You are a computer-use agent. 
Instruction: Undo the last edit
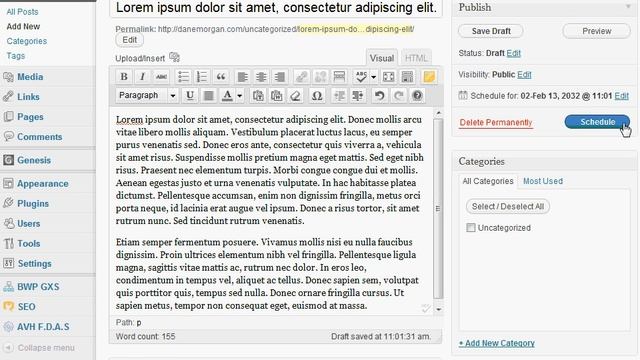click(x=380, y=96)
